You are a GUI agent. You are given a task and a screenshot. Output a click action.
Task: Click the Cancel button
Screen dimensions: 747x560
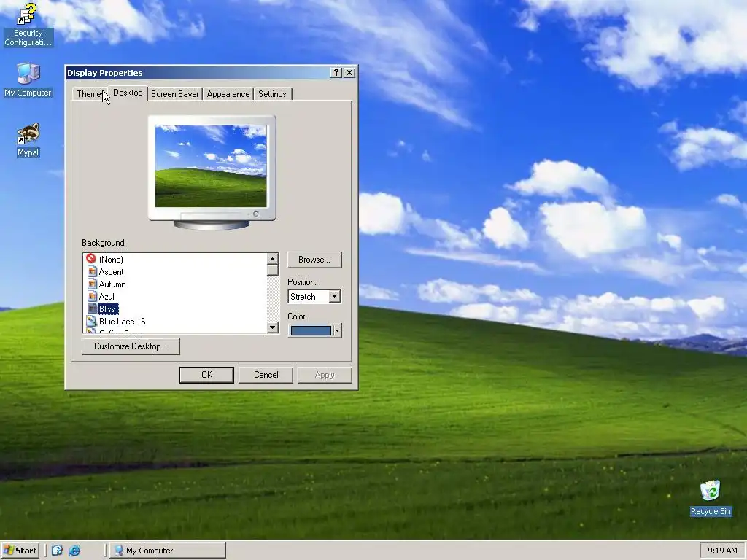266,375
